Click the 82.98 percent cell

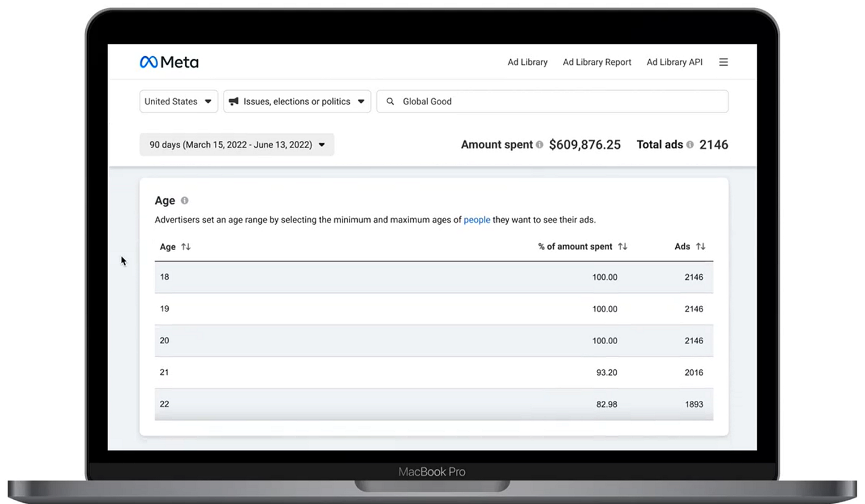[x=605, y=404]
